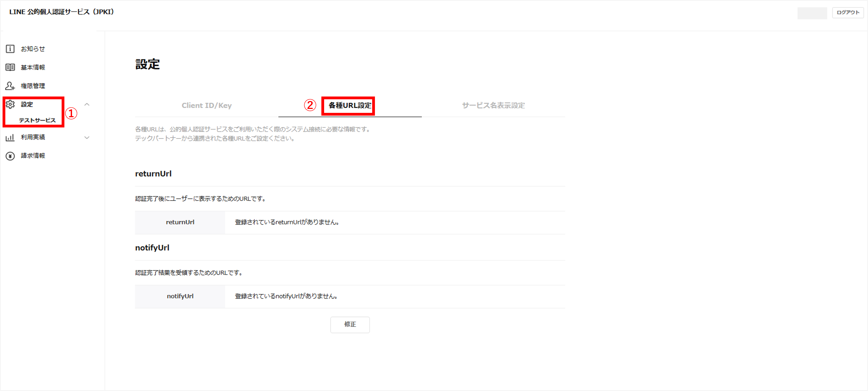Open the サービス名表示設定 tab

pos(493,106)
